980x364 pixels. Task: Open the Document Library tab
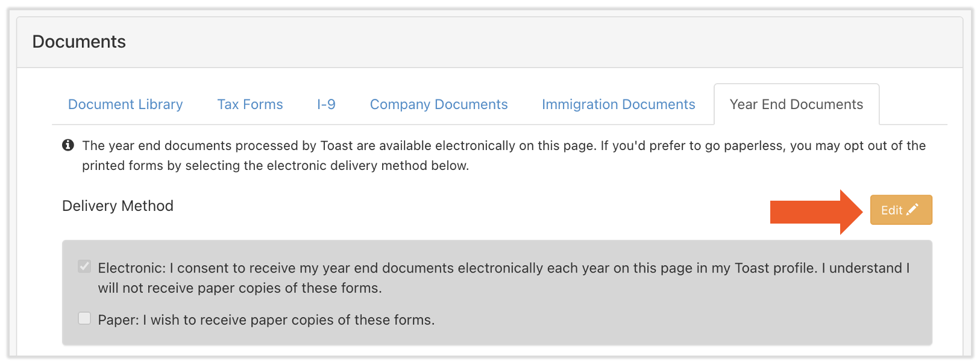pyautogui.click(x=125, y=104)
